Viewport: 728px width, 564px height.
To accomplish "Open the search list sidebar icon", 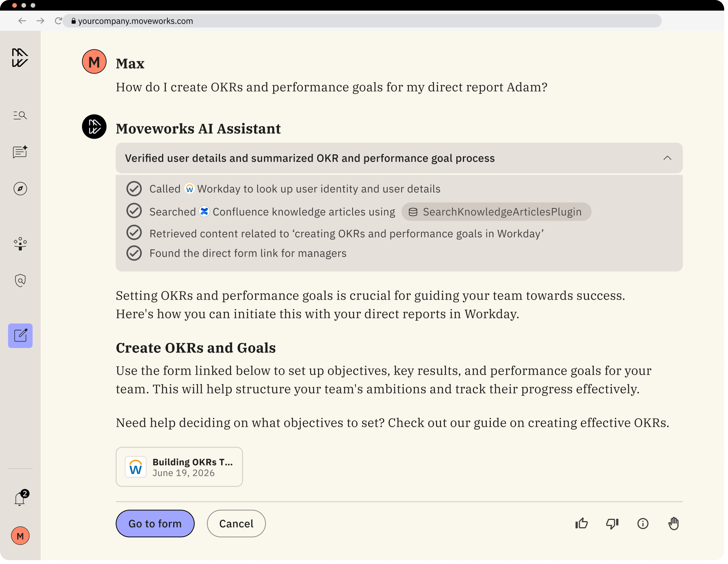I will tap(20, 115).
